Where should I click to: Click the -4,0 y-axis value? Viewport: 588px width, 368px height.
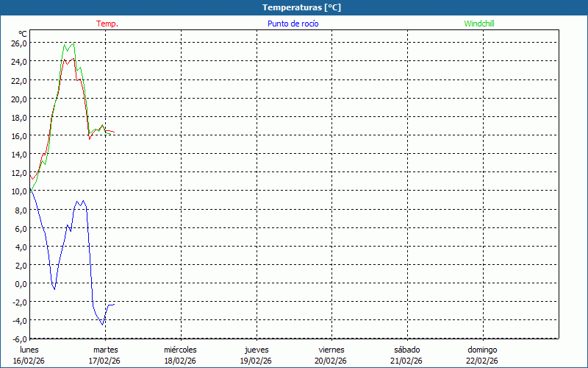[20, 321]
